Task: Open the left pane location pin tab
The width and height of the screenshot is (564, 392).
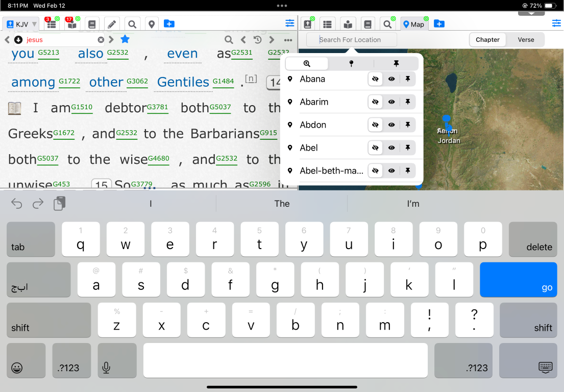Action: [x=151, y=24]
